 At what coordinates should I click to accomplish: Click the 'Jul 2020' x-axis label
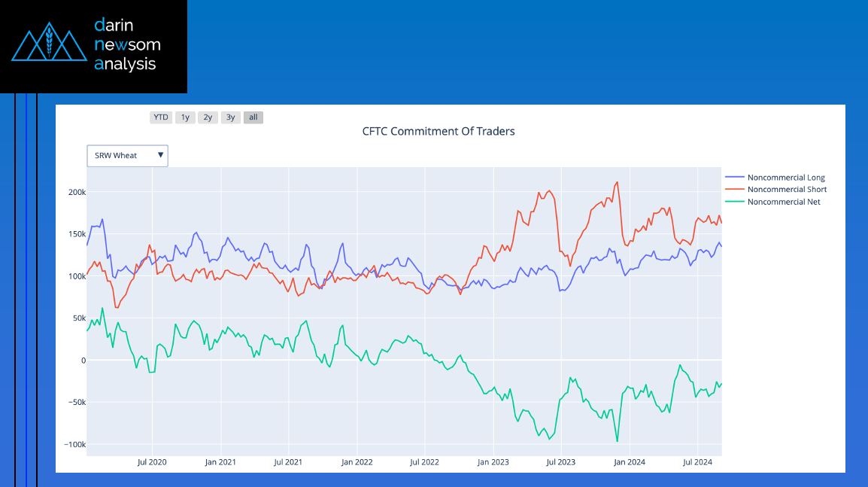152,462
